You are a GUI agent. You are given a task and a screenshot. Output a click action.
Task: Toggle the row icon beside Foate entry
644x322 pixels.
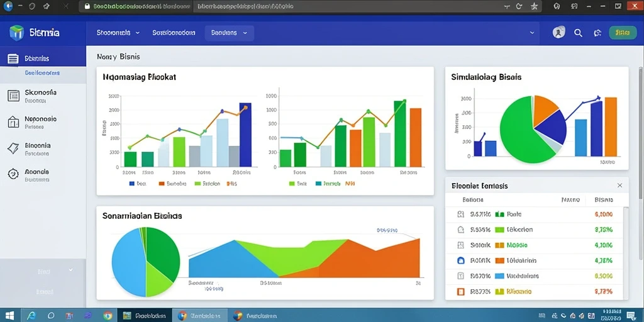tap(461, 214)
